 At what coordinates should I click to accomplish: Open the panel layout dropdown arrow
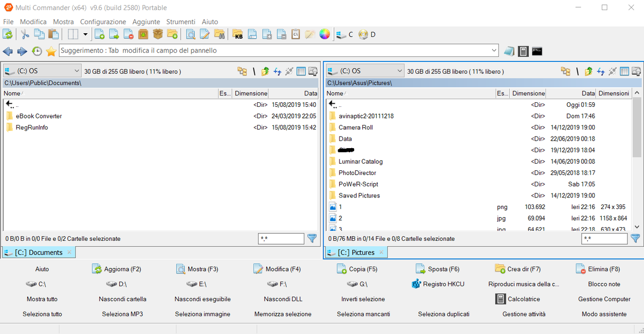[x=85, y=34]
